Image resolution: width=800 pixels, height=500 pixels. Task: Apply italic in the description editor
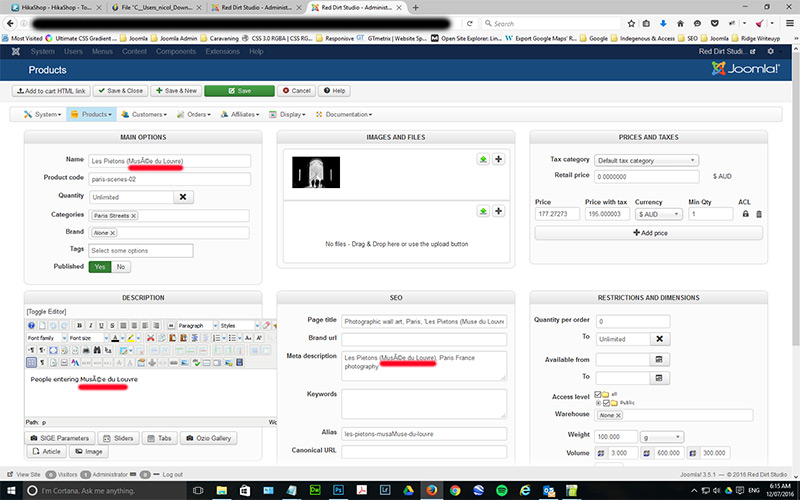[x=90, y=326]
